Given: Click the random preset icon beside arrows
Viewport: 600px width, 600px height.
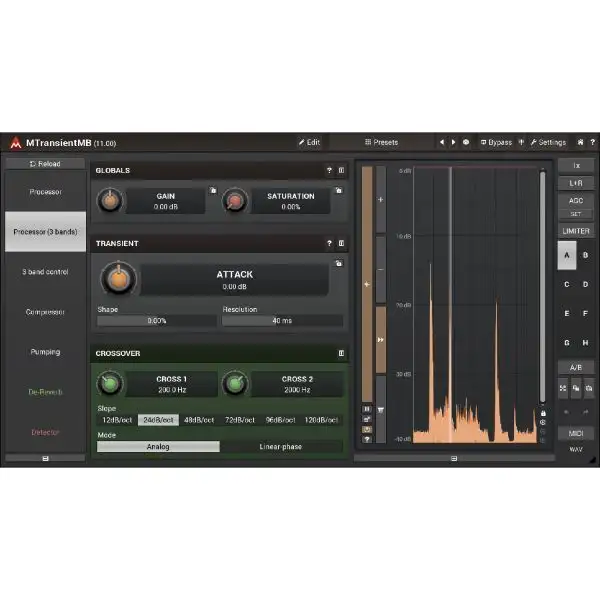Looking at the screenshot, I should (466, 142).
